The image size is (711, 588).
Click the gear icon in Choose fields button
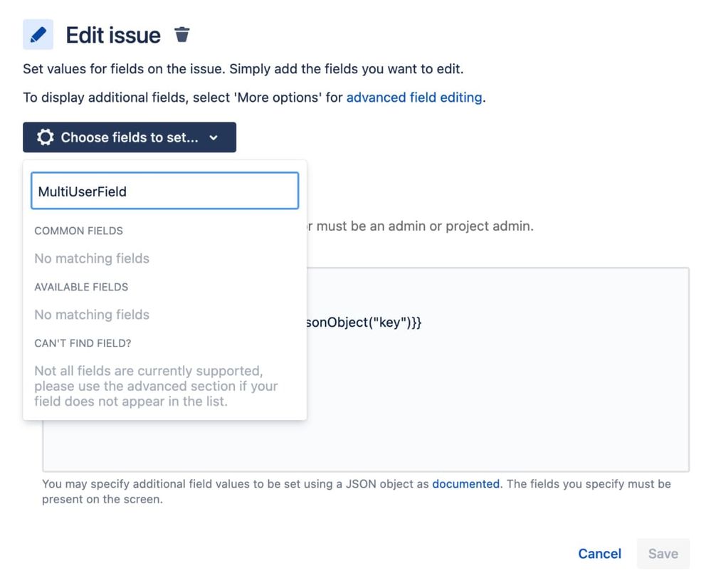tap(46, 137)
